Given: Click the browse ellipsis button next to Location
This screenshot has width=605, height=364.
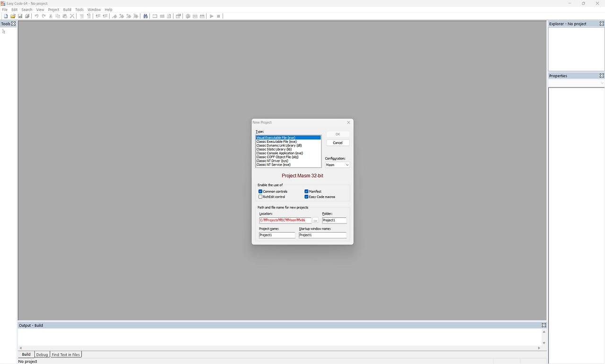Looking at the screenshot, I should [315, 220].
